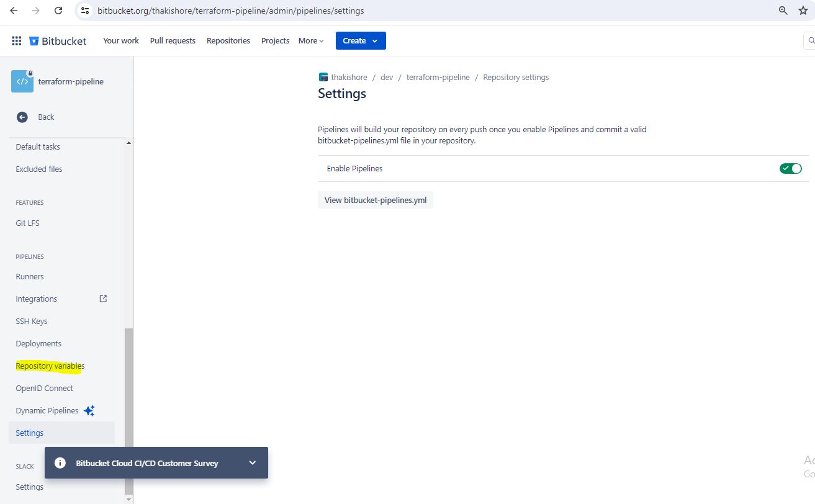The image size is (815, 504).
Task: Open the Atlassian app switcher grid icon
Action: [17, 41]
